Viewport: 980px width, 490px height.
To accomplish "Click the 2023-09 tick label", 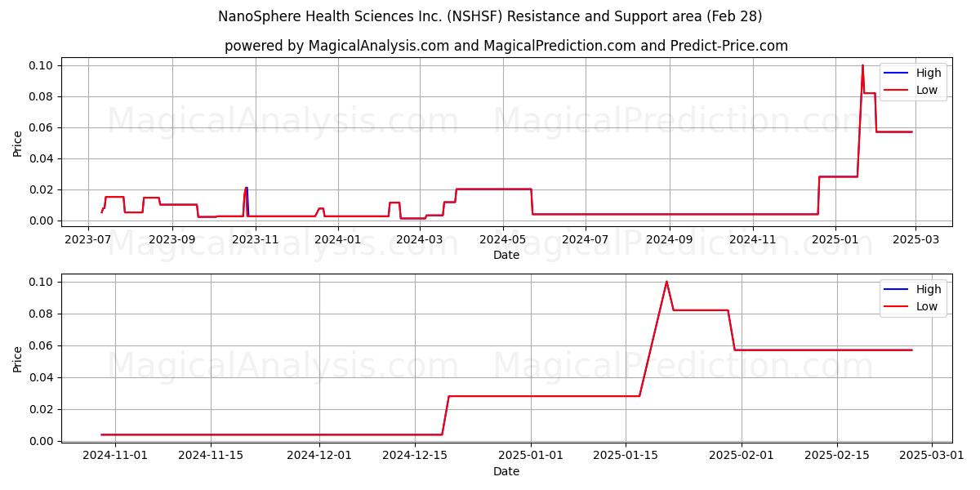I will (172, 239).
